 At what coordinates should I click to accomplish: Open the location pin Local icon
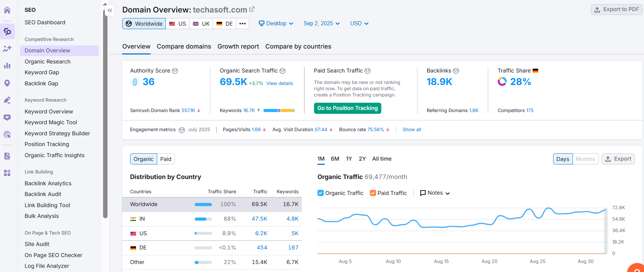(x=7, y=83)
